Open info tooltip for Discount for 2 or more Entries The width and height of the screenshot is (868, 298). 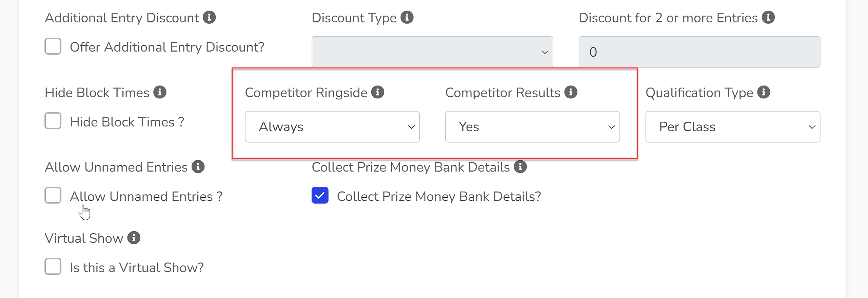pyautogui.click(x=768, y=17)
